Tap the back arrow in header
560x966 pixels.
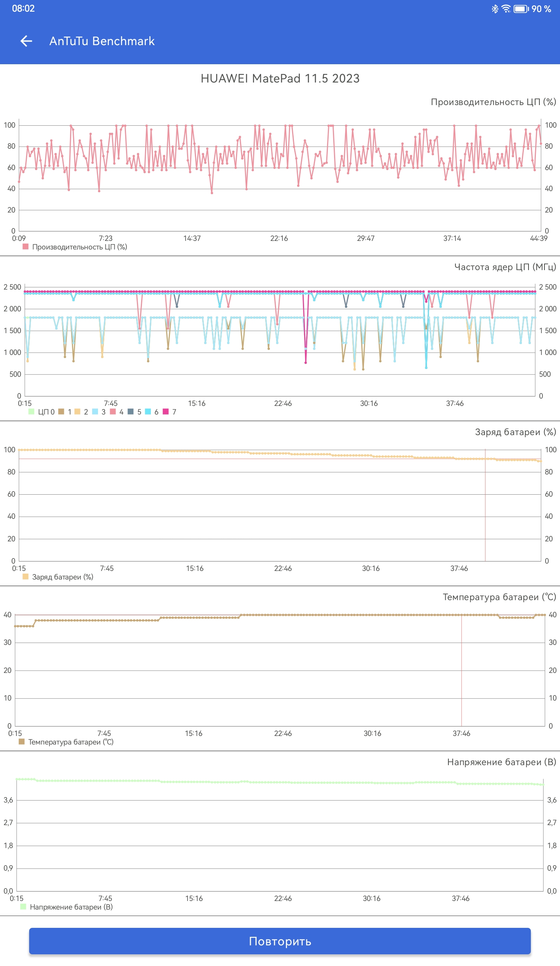(x=26, y=41)
